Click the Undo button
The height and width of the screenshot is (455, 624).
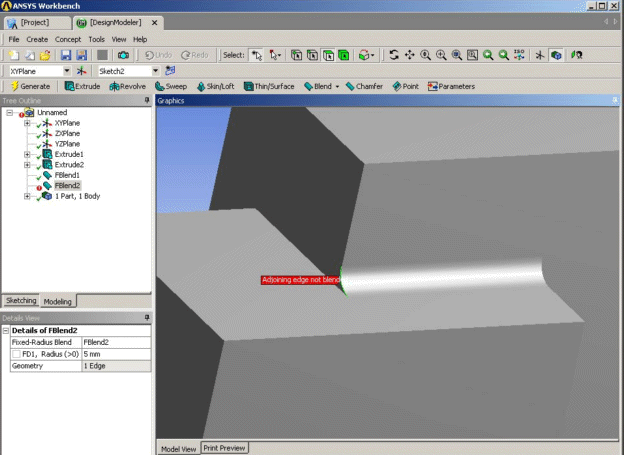point(157,55)
